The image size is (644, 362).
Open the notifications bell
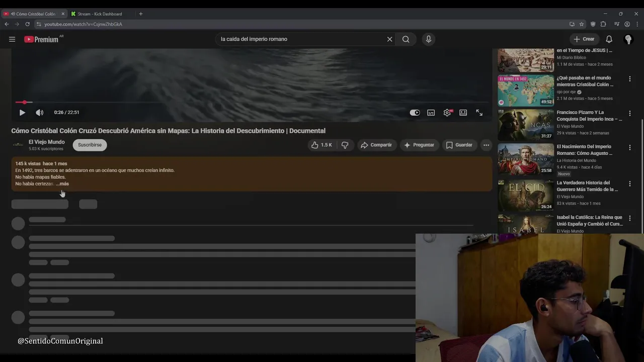(x=609, y=39)
